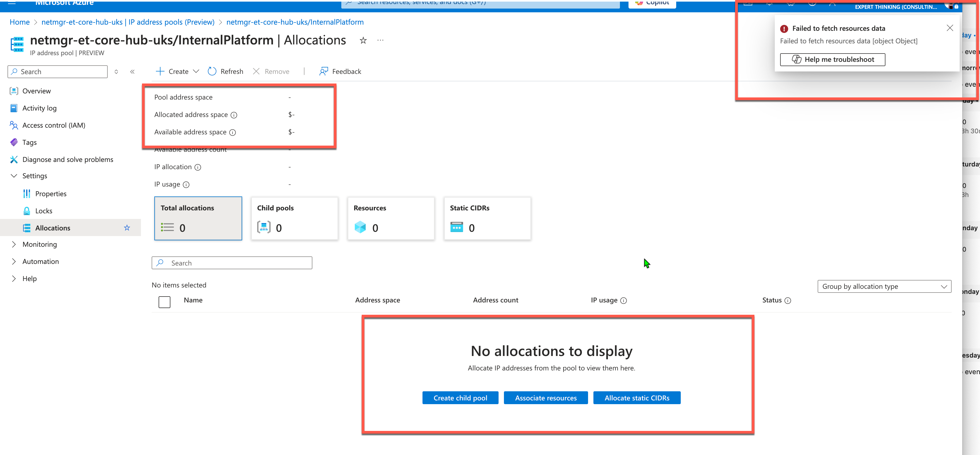Open the more options ellipsis by title
Viewport: 980px width, 455px height.
tap(380, 40)
